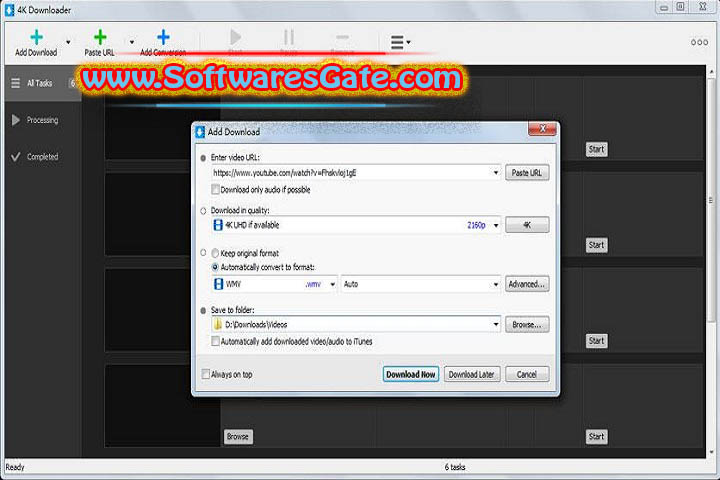The image size is (720, 480).
Task: Click the bottom Start button in main window
Action: (x=596, y=436)
